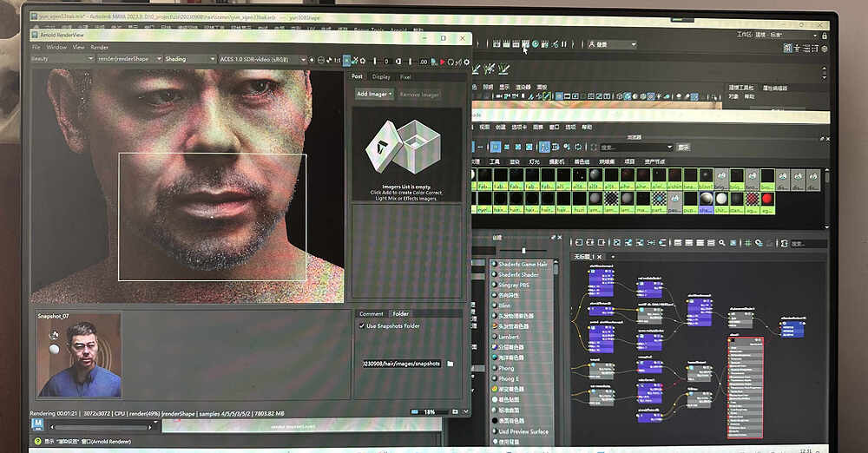The width and height of the screenshot is (868, 453).
Task: Click the snapshots folder path field
Action: point(402,364)
